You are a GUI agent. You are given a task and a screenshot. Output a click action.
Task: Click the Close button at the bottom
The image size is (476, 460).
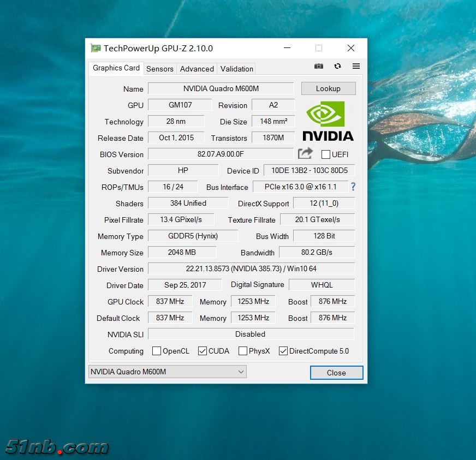[336, 373]
